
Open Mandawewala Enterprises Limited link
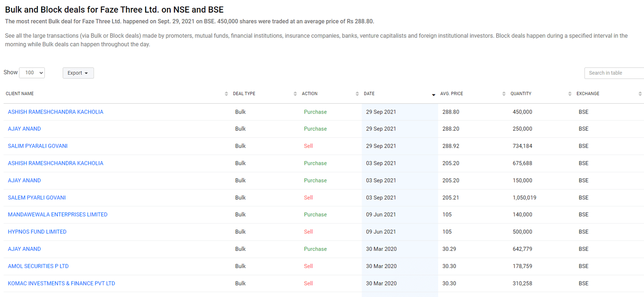coord(57,215)
